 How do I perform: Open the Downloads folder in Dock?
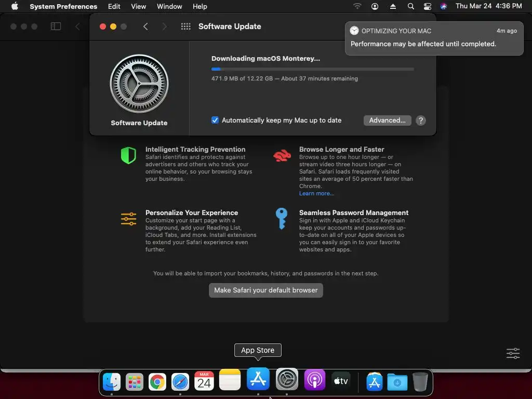[x=397, y=382]
